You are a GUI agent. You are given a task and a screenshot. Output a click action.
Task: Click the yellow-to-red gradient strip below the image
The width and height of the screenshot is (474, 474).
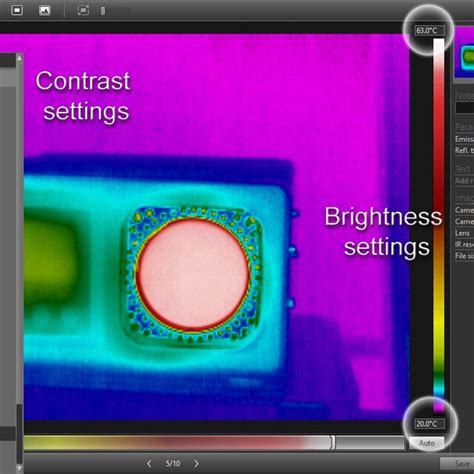[x=177, y=443]
